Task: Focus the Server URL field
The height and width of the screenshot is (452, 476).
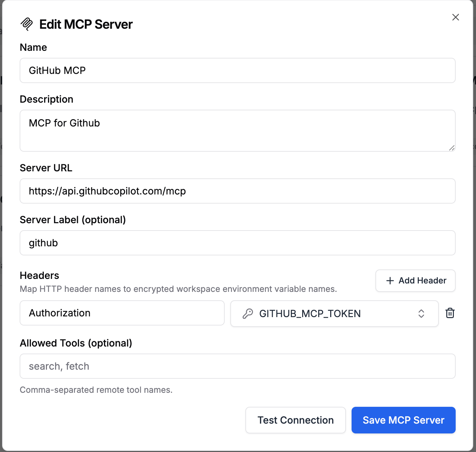Action: tap(238, 191)
